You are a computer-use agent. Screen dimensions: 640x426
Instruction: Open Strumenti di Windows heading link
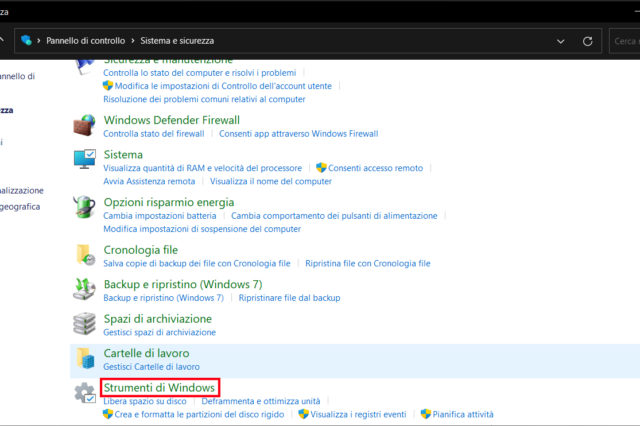(x=160, y=387)
